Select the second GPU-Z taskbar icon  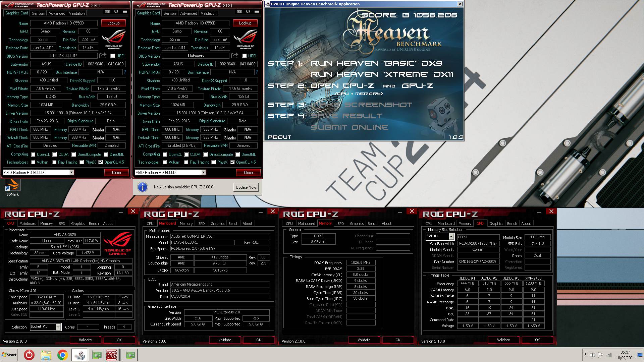coord(130,355)
